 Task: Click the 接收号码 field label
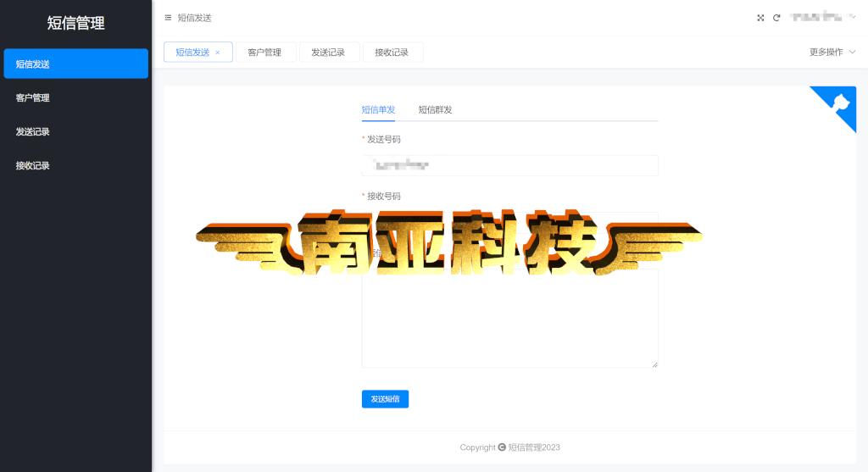coord(384,196)
